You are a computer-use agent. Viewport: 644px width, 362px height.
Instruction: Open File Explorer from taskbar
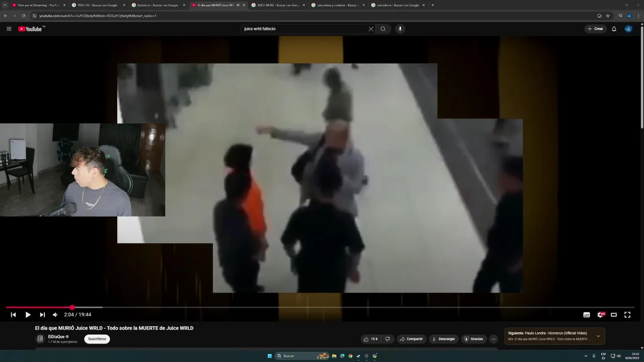(334, 356)
